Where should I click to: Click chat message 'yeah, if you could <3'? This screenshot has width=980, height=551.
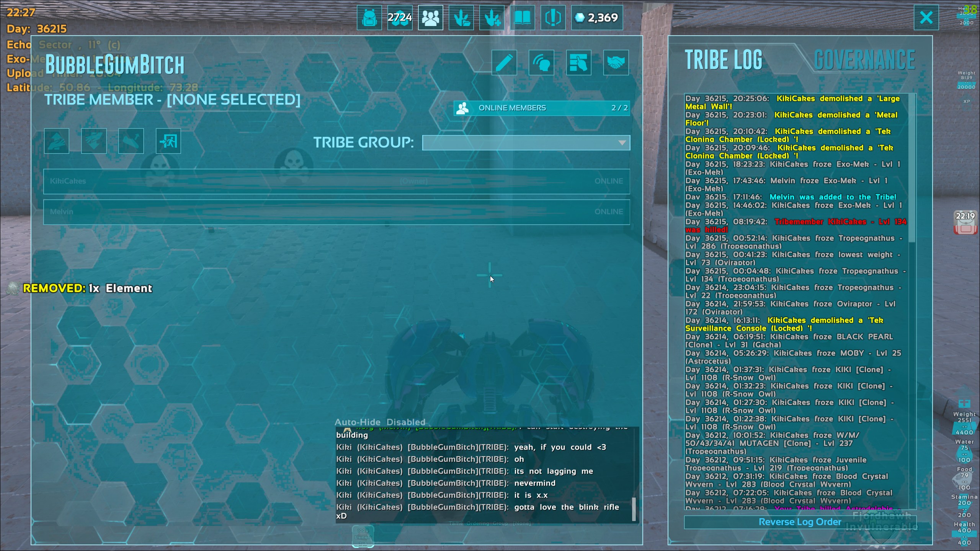560,447
